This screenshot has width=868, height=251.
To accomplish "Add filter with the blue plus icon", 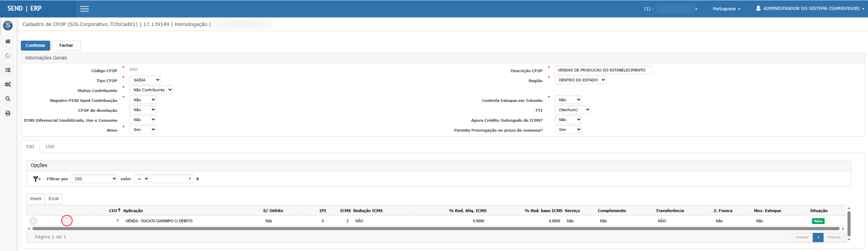I will pyautogui.click(x=197, y=179).
